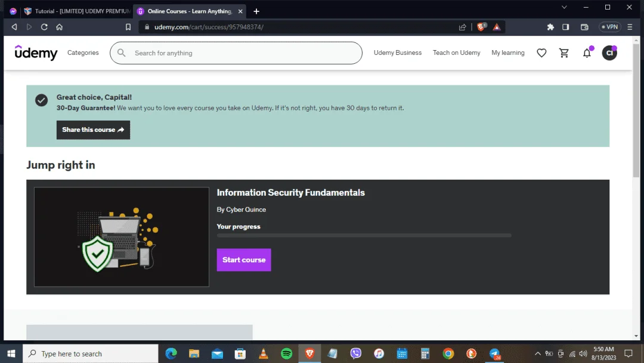Click the Your progress bar
This screenshot has height=363, width=644.
[x=364, y=236]
